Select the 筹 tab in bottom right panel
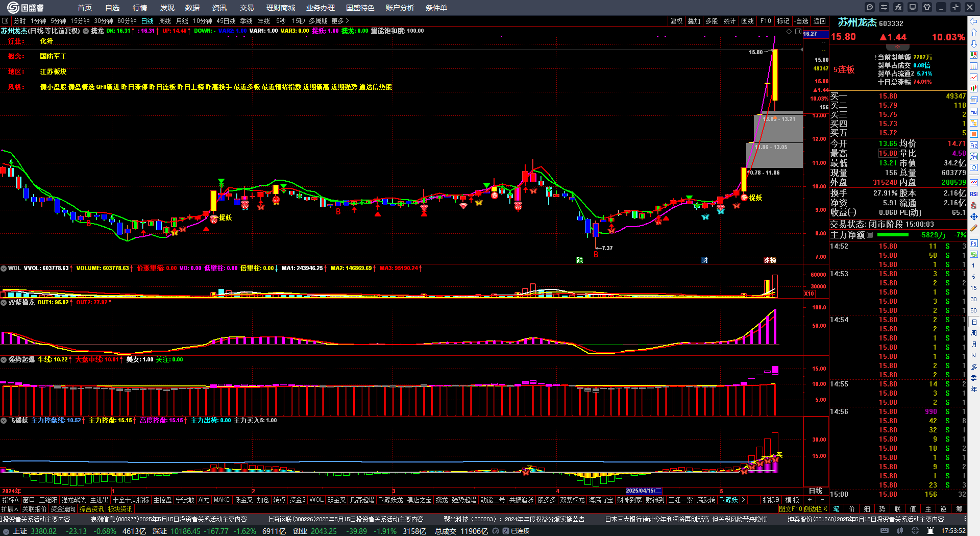Image resolution: width=980 pixels, height=536 pixels. (959, 509)
